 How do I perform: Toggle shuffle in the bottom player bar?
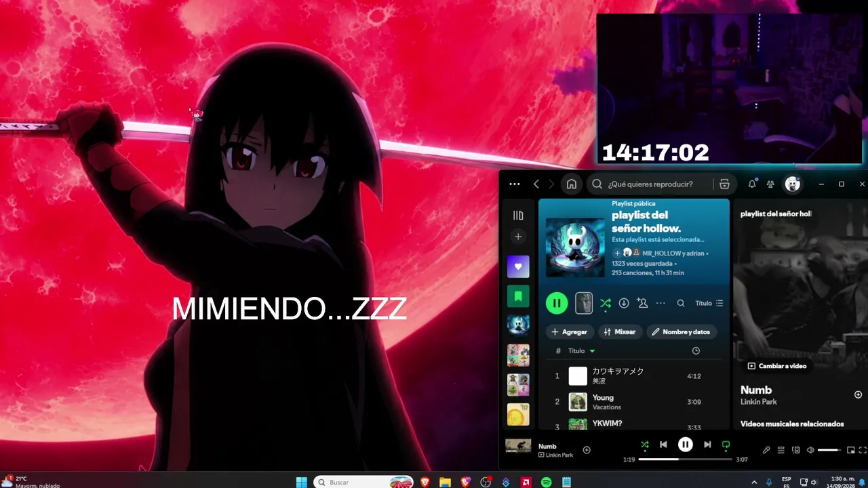pyautogui.click(x=645, y=445)
